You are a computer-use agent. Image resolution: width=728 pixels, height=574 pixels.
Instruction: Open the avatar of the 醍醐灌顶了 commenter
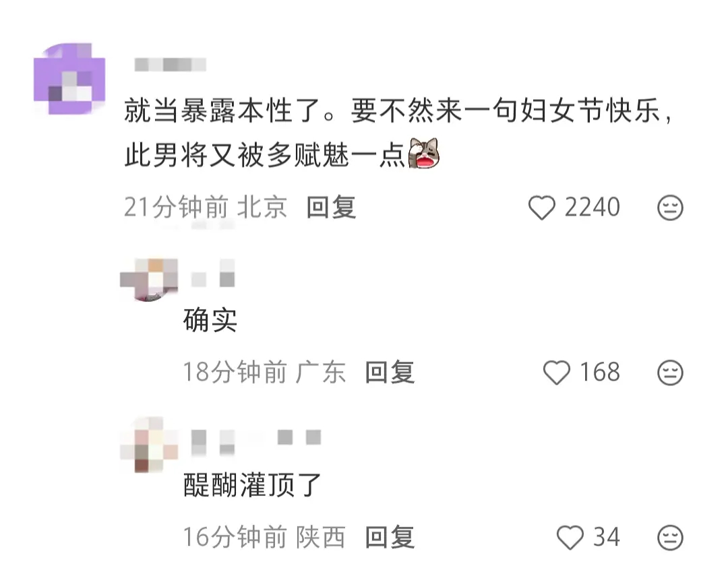point(149,445)
